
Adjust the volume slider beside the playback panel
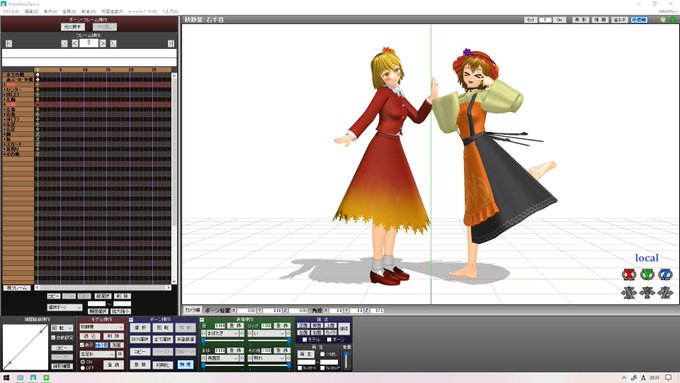pos(346,360)
